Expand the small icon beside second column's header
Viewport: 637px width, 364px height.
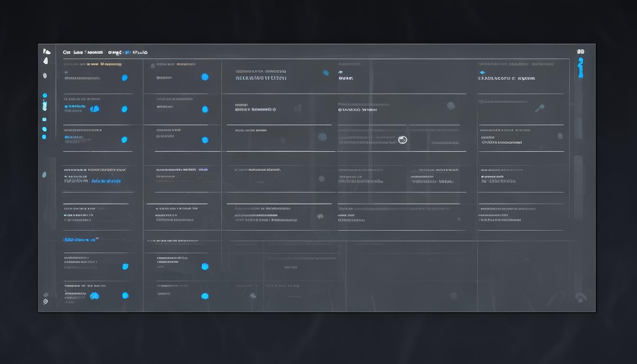pos(152,66)
